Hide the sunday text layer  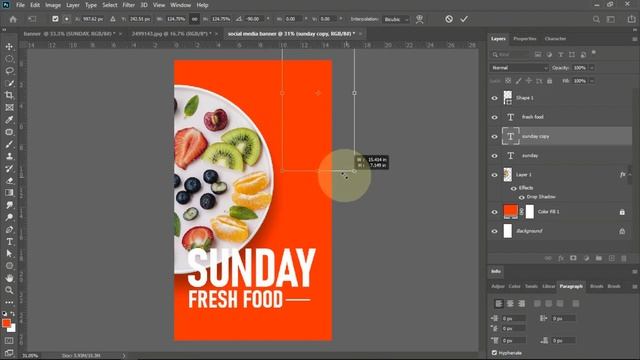click(494, 156)
